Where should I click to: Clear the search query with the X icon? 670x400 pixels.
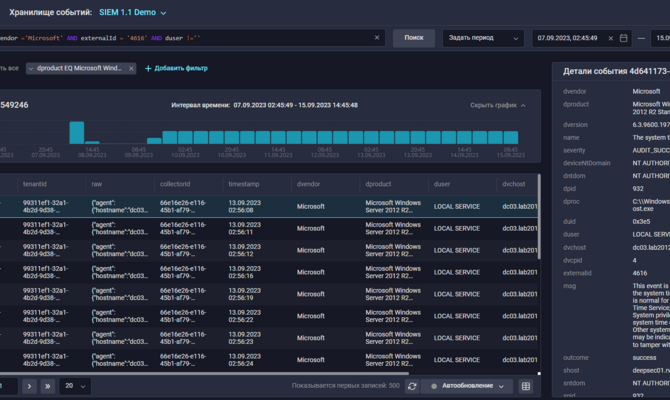(x=377, y=38)
